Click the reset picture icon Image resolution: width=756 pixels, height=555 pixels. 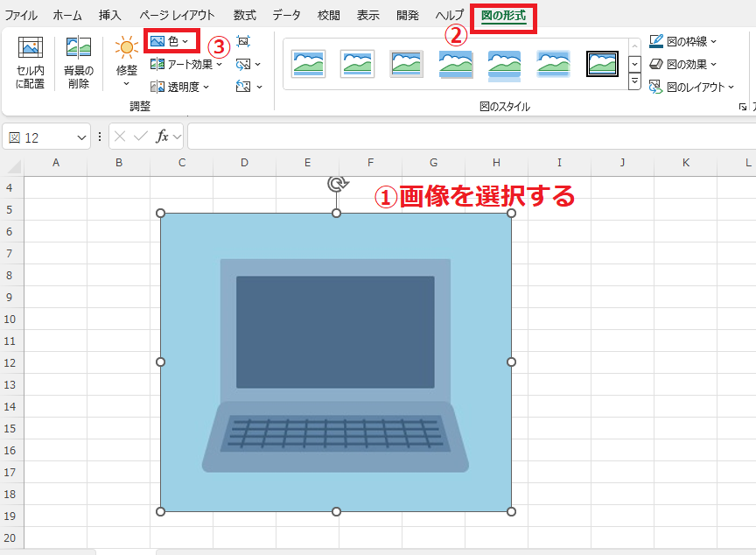[x=243, y=85]
